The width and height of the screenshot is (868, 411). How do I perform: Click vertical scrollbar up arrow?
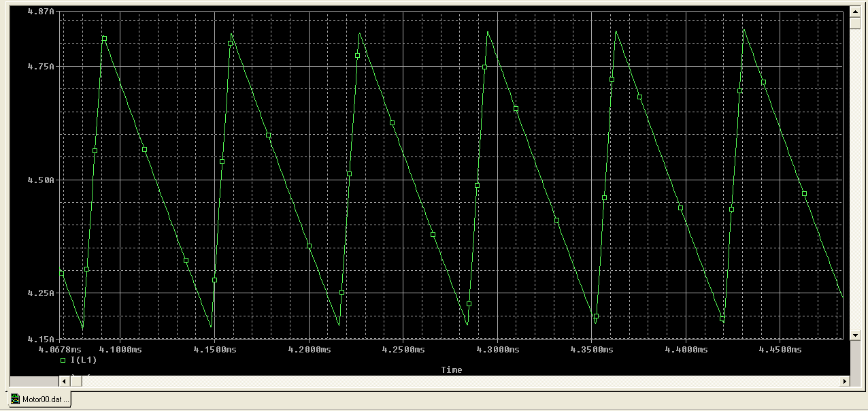(856, 10)
